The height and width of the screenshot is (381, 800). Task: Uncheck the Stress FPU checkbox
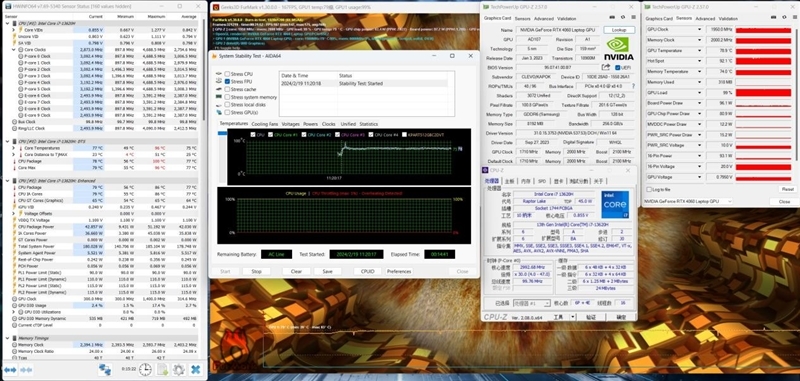(x=227, y=82)
